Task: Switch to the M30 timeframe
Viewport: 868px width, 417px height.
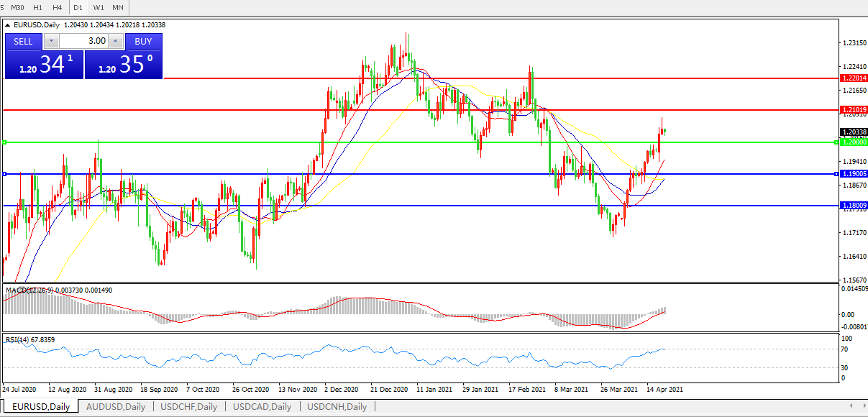Action: [x=18, y=6]
